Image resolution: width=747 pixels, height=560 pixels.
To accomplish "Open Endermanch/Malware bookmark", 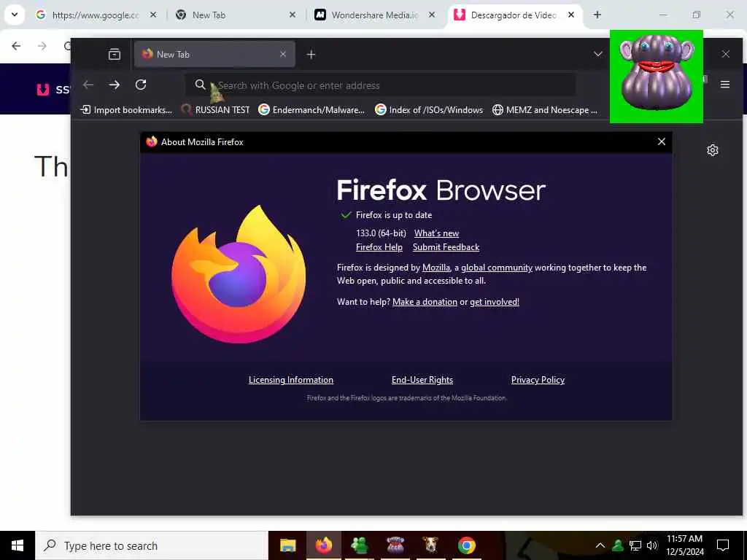I will click(x=311, y=110).
